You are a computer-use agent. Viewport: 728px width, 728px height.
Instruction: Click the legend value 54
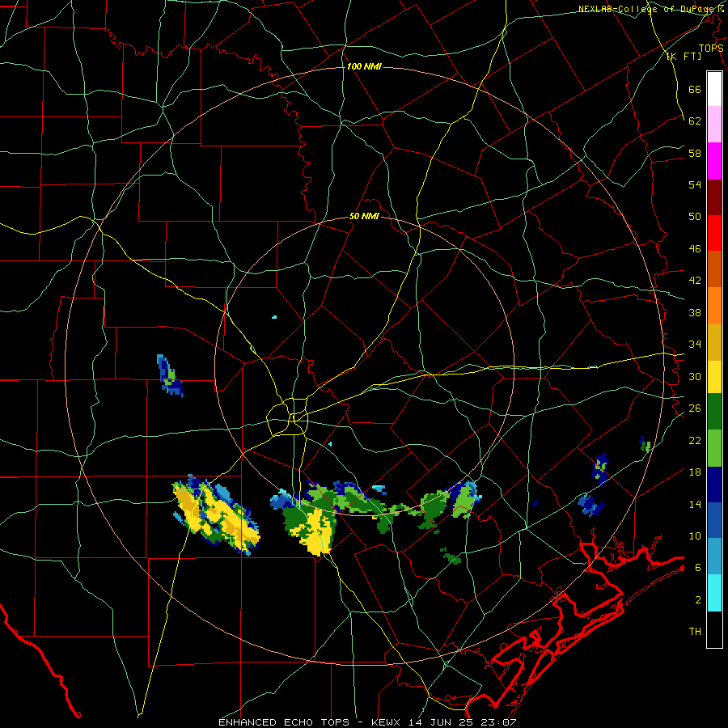[695, 184]
